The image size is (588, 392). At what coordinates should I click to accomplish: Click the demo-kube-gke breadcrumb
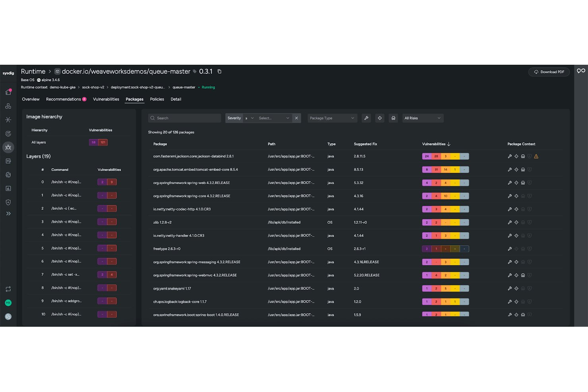tap(62, 87)
